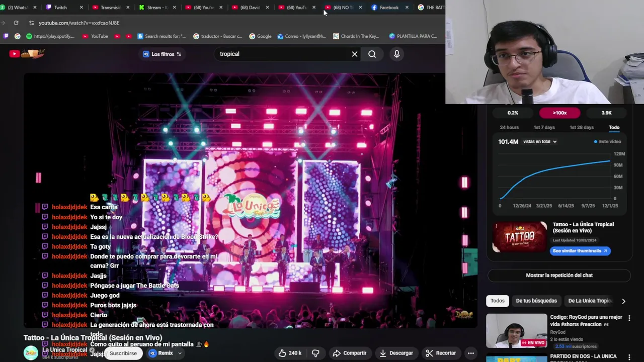Open 'traductor - Buscar' bookmark
The width and height of the screenshot is (644, 362).
[x=217, y=36]
